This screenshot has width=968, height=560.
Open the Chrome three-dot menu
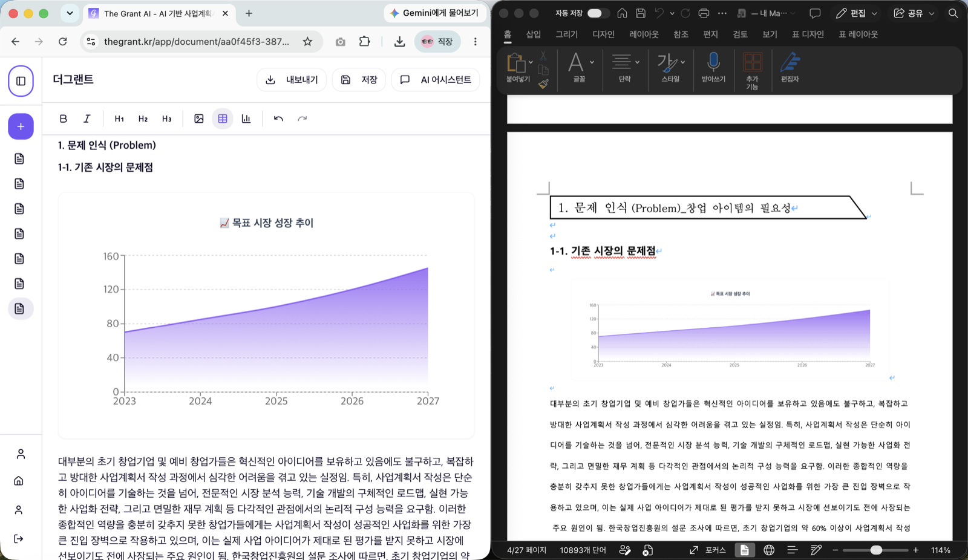pos(476,41)
